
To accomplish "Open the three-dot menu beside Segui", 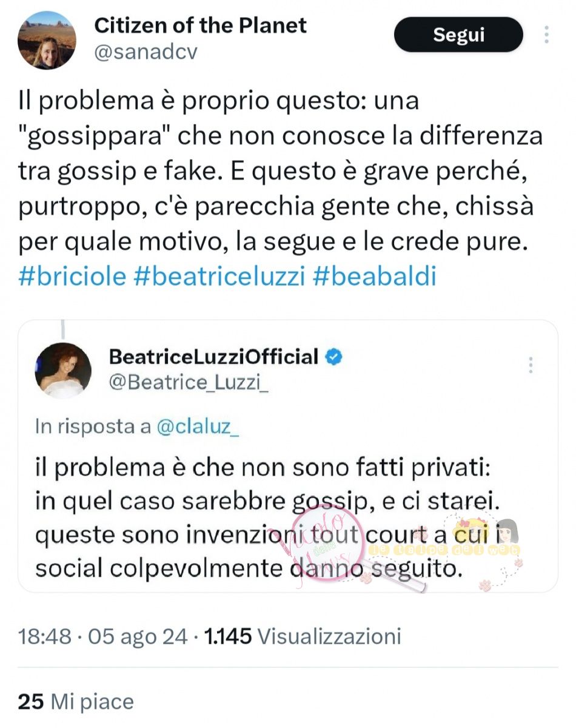I will tap(546, 35).
